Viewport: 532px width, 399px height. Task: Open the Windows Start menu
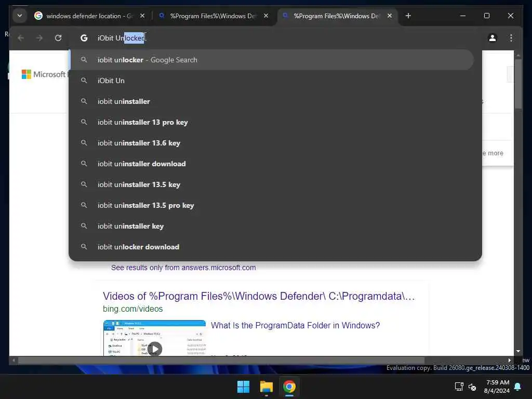coord(243,387)
